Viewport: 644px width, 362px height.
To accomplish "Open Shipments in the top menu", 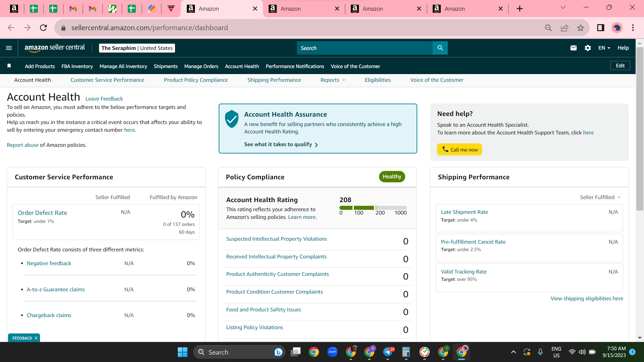I will [166, 66].
